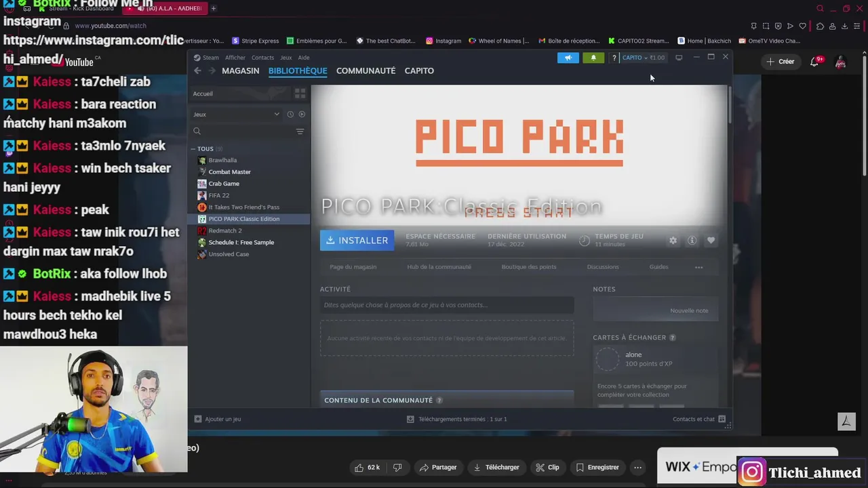Go to COMMUNAUTÉ tab
The width and height of the screenshot is (868, 488).
[366, 70]
